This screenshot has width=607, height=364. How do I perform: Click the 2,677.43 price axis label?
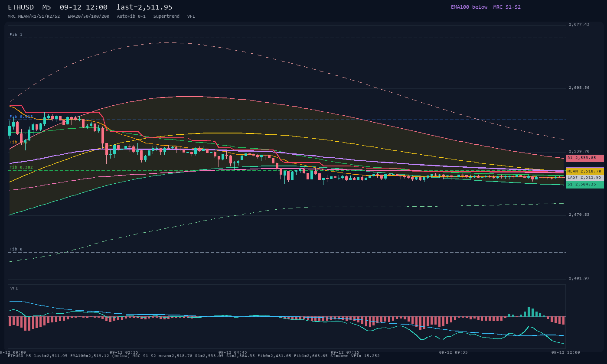[x=579, y=24]
